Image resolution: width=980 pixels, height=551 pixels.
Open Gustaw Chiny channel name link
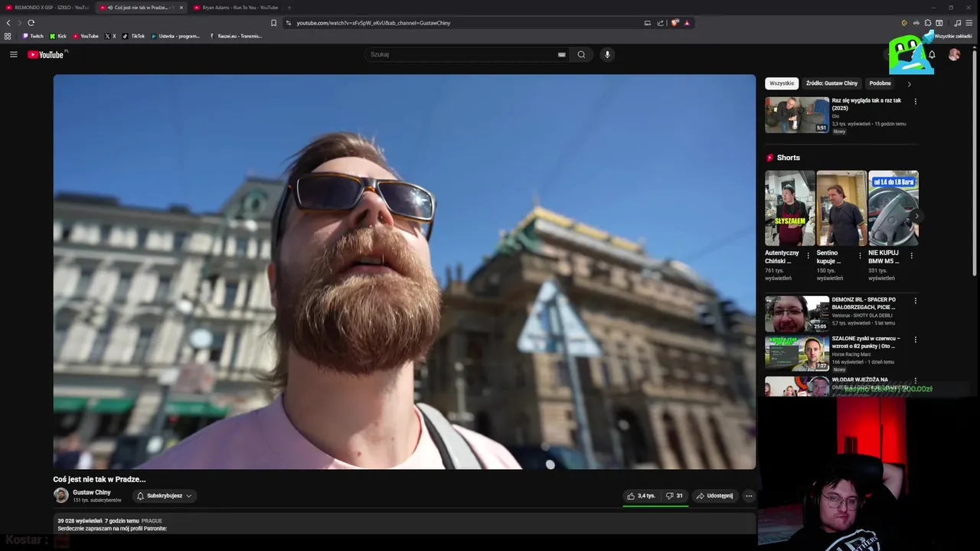[92, 492]
